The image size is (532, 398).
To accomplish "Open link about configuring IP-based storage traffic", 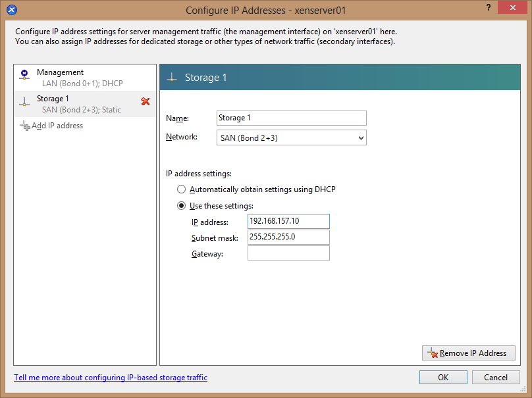I will click(111, 378).
